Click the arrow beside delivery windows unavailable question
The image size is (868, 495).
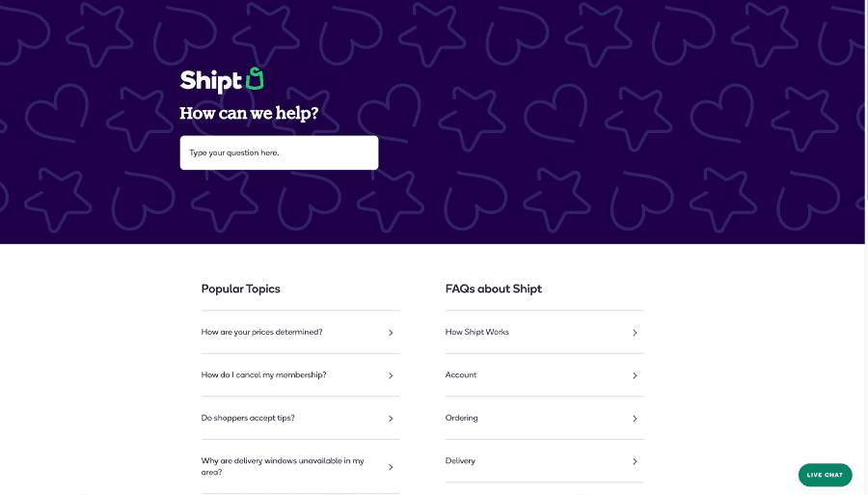pyautogui.click(x=391, y=467)
